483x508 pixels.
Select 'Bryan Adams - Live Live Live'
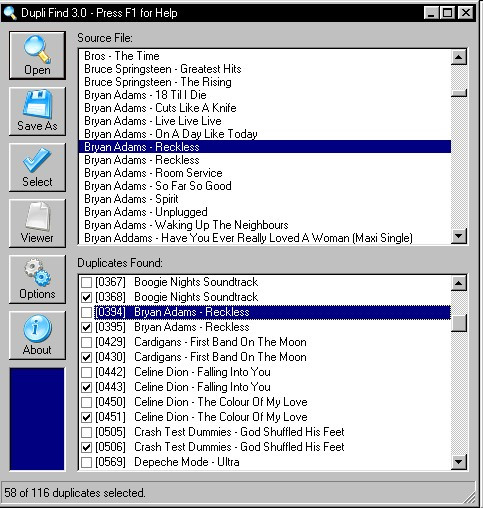(x=265, y=121)
